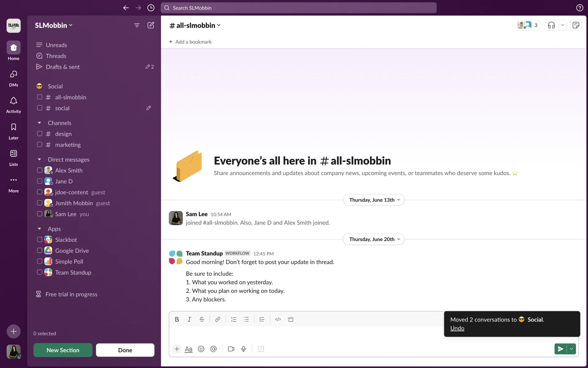Open the emoji picker
The image size is (588, 368).
pyautogui.click(x=201, y=349)
